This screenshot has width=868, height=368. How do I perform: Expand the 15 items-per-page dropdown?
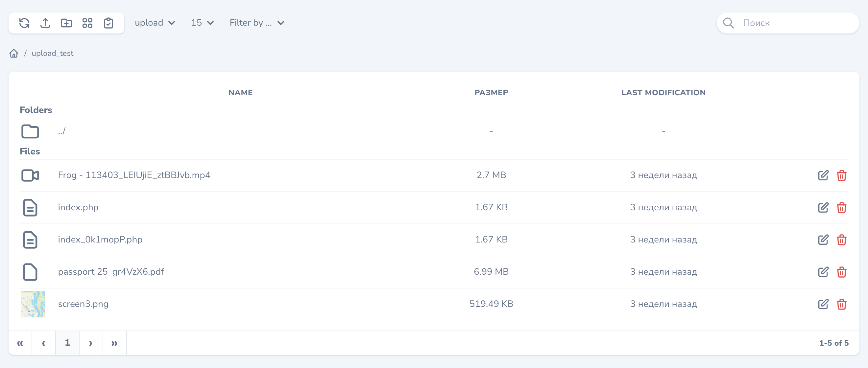tap(202, 23)
